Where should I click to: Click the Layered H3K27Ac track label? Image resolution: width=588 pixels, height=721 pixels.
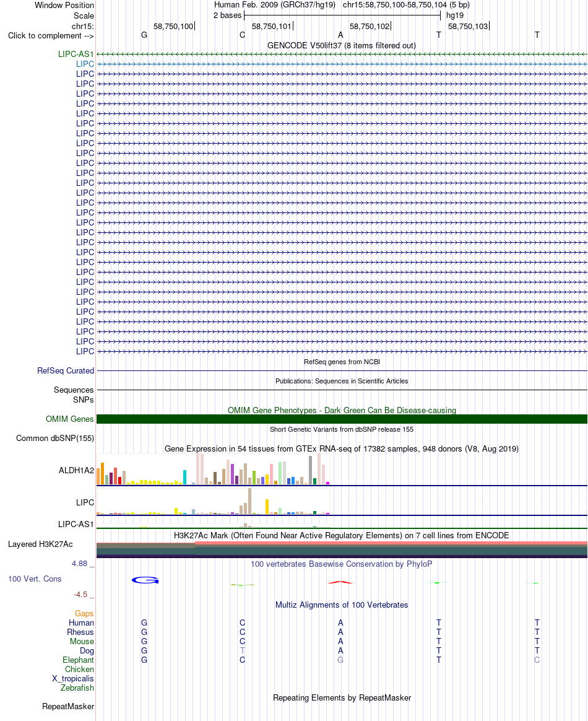point(40,544)
